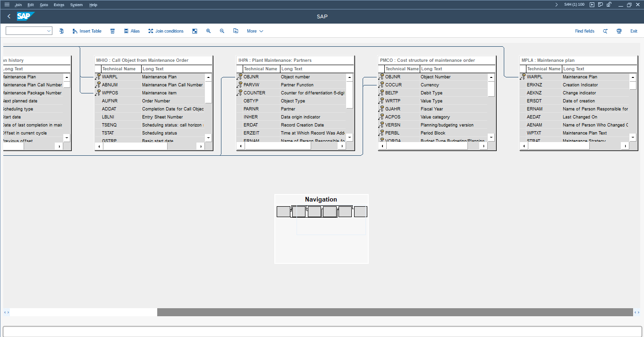
Task: Click the zoom in magnifier icon
Action: pos(208,31)
